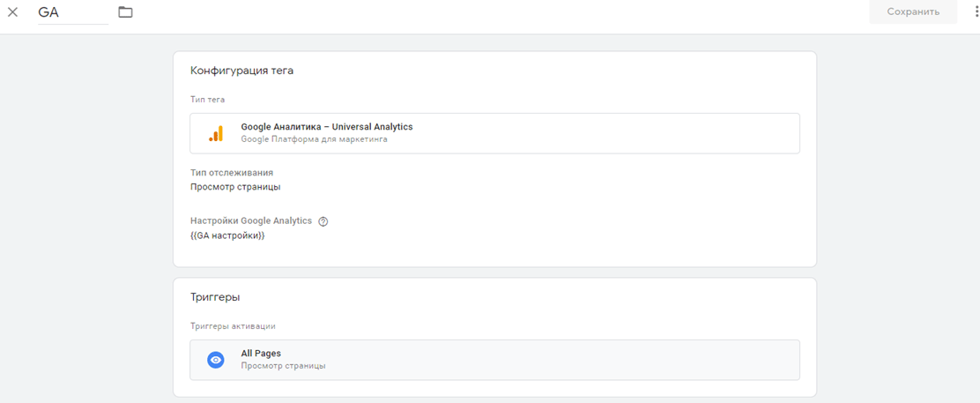Click the Настройки Google Analytics label

pyautogui.click(x=250, y=220)
